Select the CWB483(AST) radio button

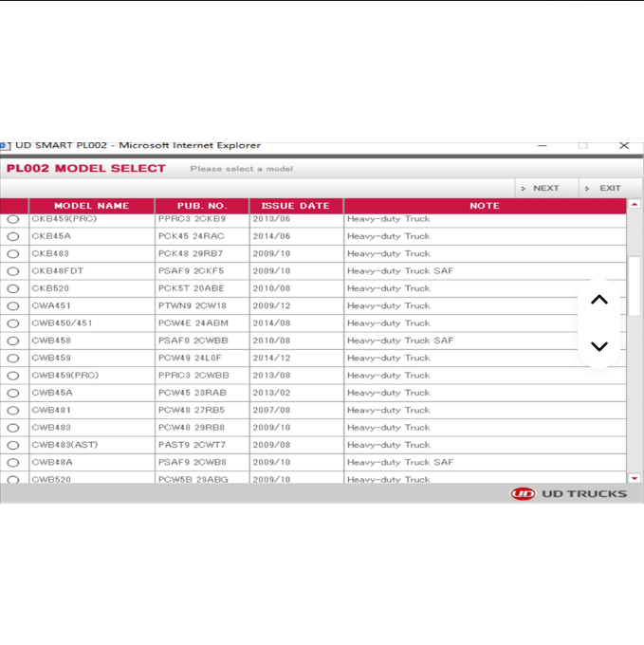point(13,445)
